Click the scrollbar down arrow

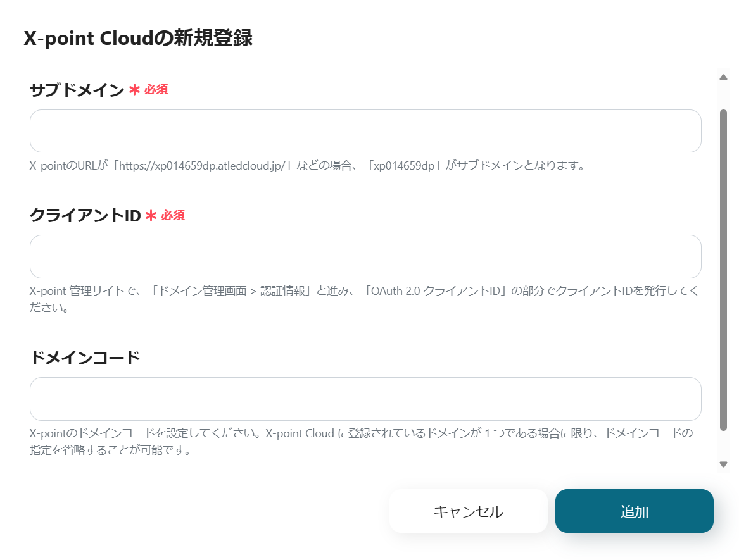click(723, 464)
